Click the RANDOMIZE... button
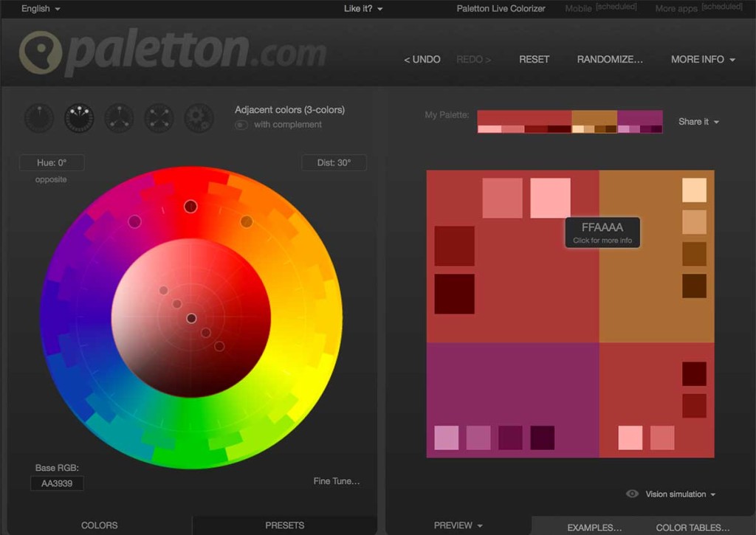 (x=609, y=59)
